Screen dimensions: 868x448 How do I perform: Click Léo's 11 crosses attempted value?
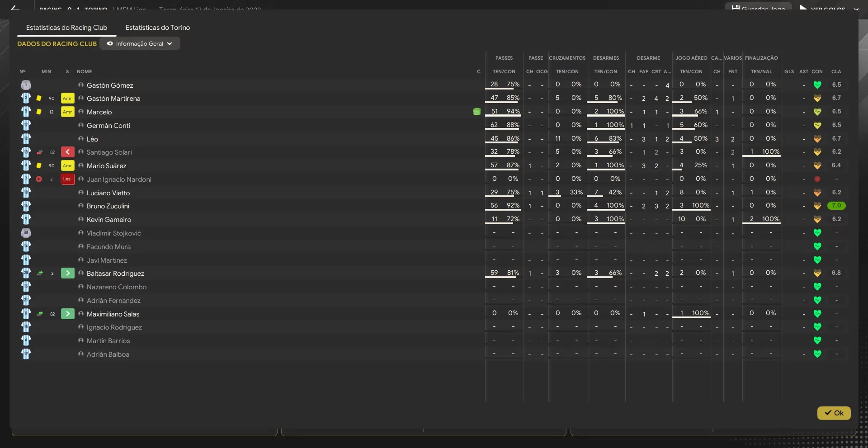557,138
